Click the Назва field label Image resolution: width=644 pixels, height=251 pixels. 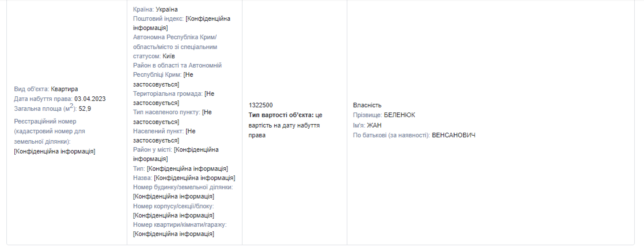click(142, 178)
